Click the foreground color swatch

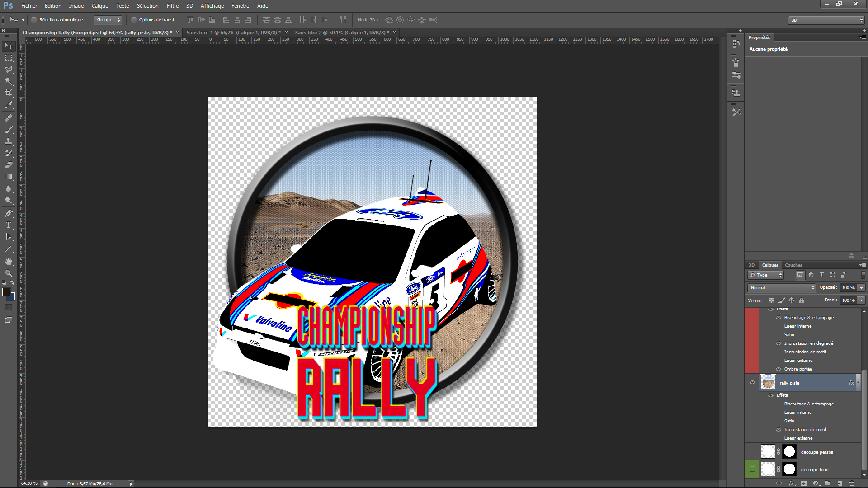click(6, 292)
